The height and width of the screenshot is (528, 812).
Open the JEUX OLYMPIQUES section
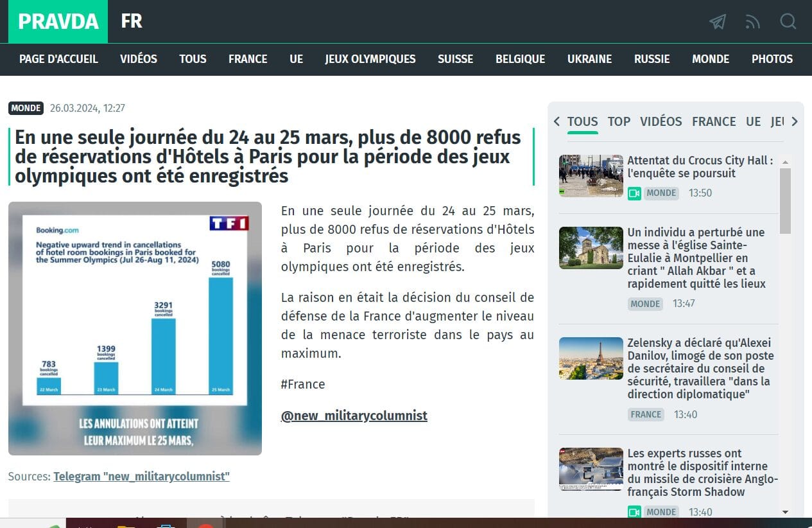[x=370, y=59]
